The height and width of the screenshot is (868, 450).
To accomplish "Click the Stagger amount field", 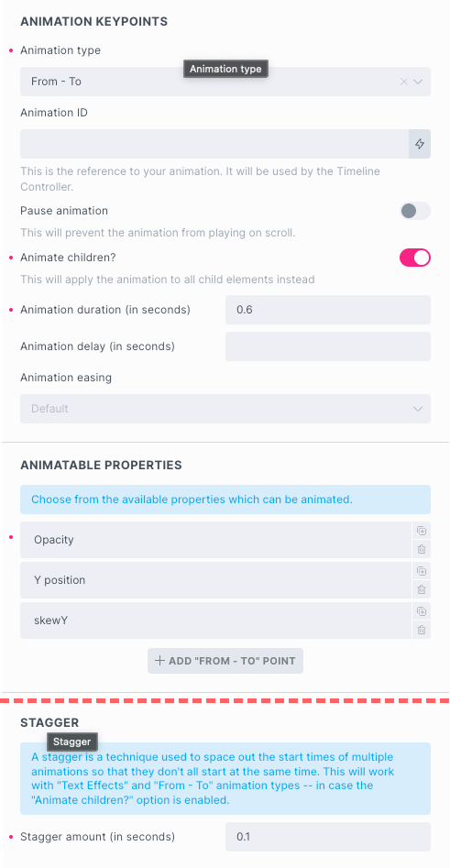I will pyautogui.click(x=328, y=837).
